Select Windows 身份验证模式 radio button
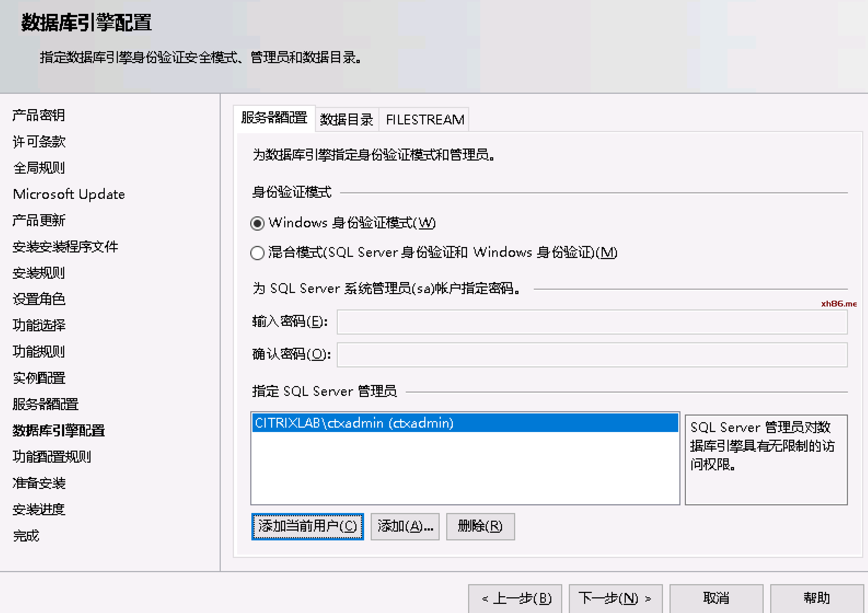Viewport: 868px width, 613px height. 258,223
